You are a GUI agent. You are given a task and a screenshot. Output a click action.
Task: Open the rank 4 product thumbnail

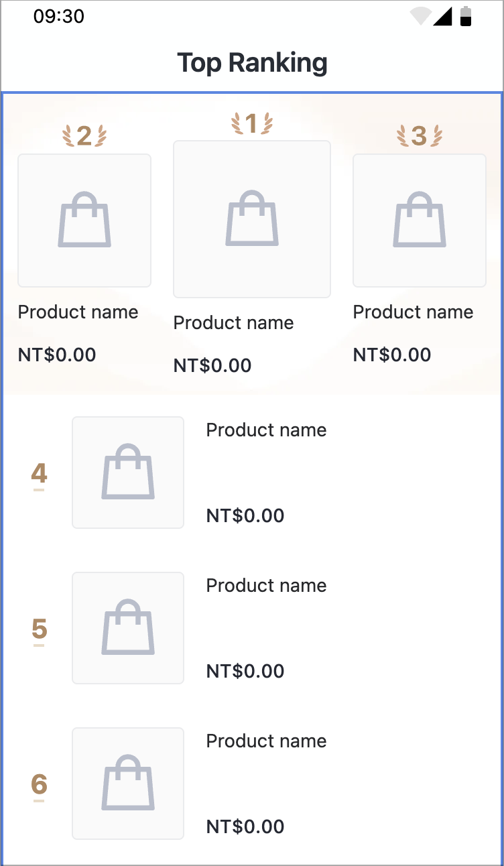click(128, 473)
